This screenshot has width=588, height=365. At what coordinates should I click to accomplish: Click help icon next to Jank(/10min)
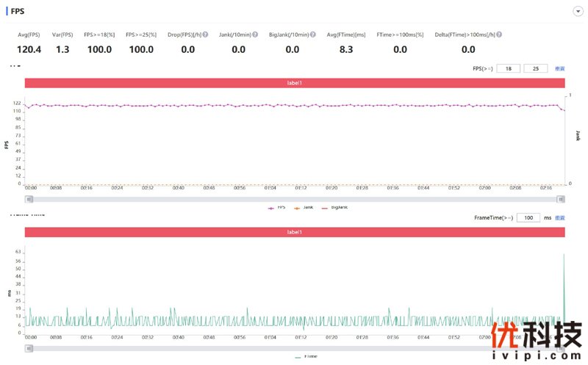point(255,35)
